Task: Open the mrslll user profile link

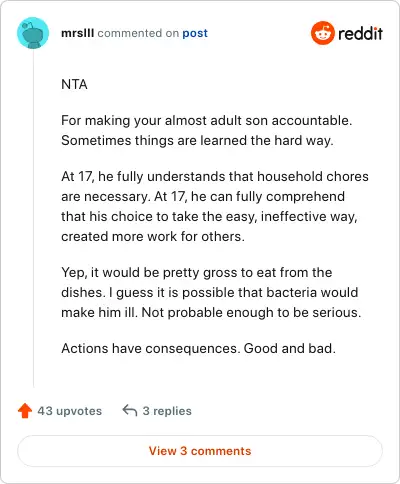Action: [78, 33]
